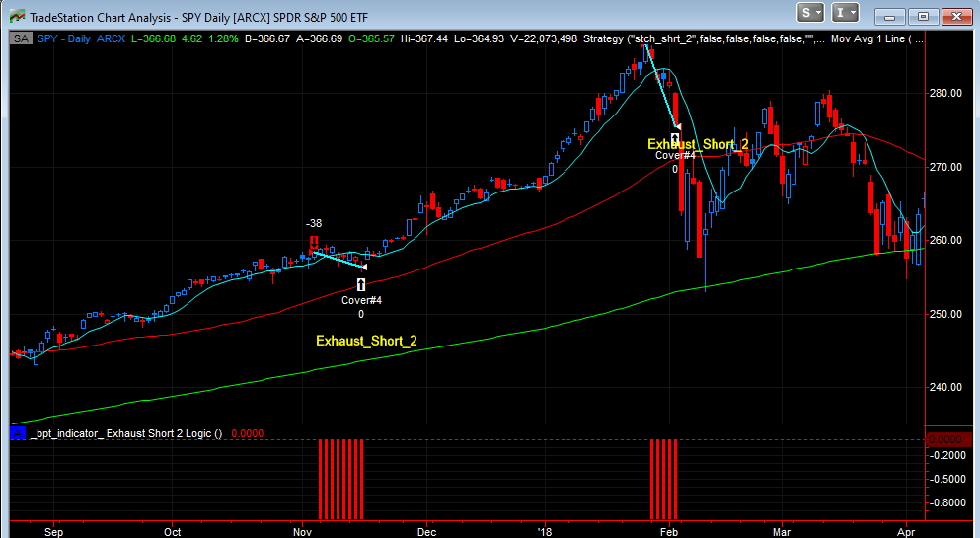Click the 280.00 price axis label

(x=945, y=93)
